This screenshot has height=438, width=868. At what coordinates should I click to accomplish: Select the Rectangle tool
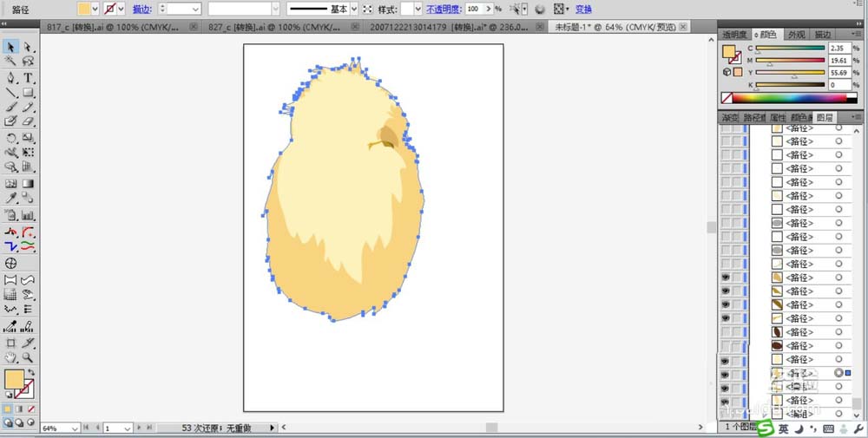[x=28, y=92]
